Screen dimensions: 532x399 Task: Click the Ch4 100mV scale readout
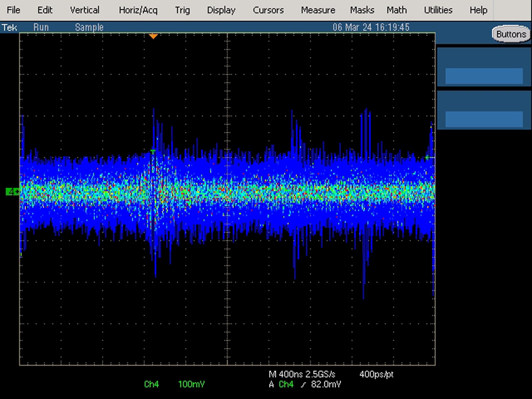(174, 384)
